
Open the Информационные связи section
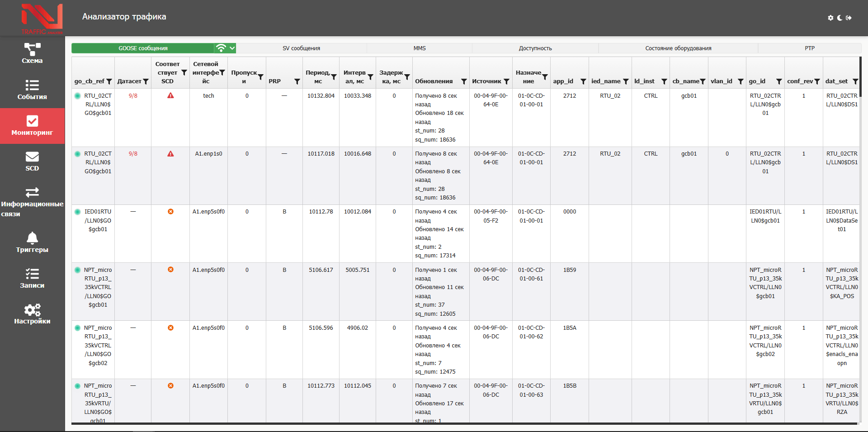coord(32,202)
